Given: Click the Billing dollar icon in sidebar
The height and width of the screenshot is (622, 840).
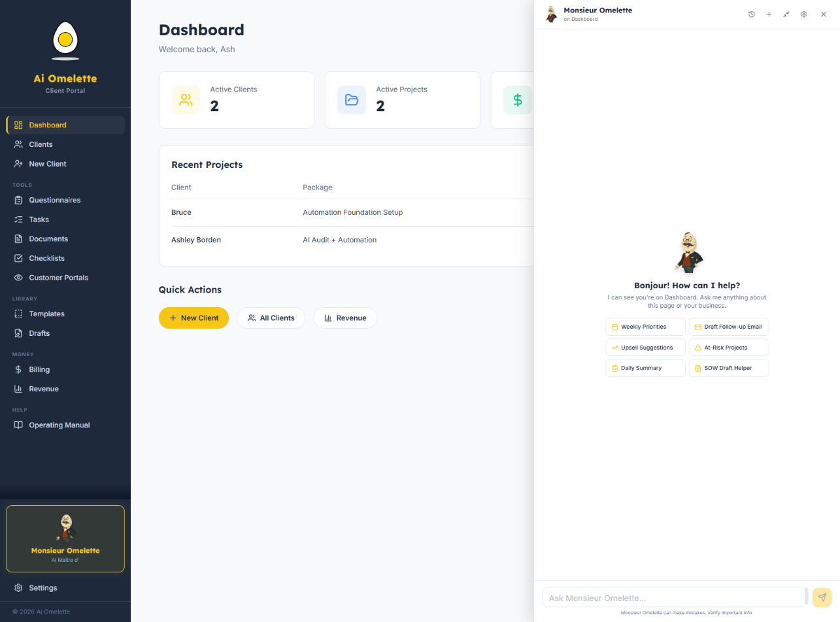Looking at the screenshot, I should (x=18, y=369).
